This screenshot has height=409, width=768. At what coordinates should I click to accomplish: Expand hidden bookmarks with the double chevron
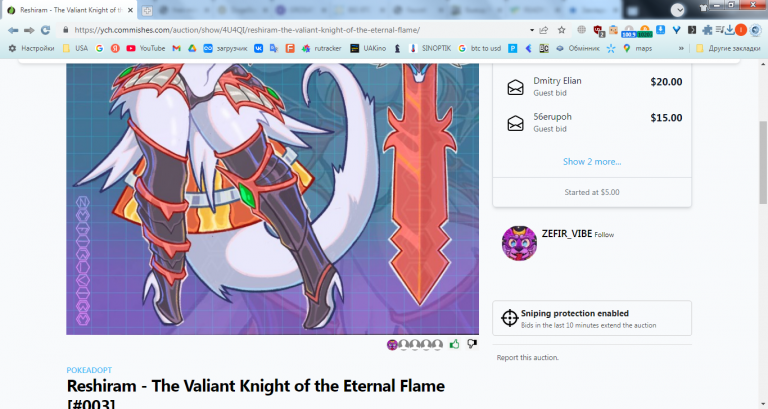681,48
